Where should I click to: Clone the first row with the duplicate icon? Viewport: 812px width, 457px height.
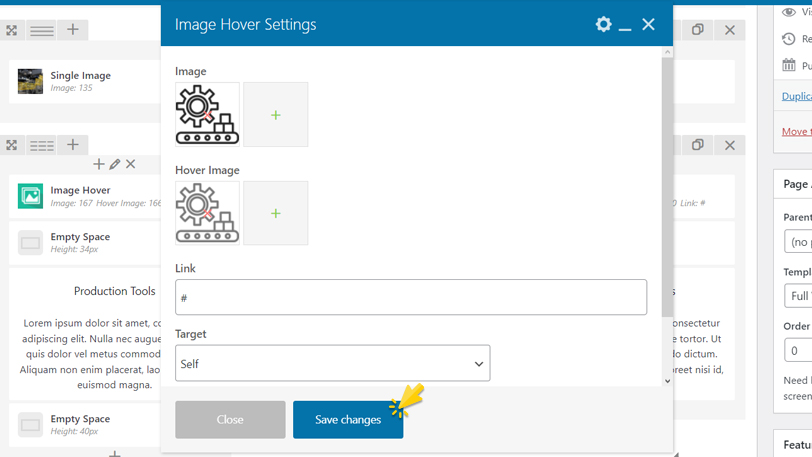point(698,30)
